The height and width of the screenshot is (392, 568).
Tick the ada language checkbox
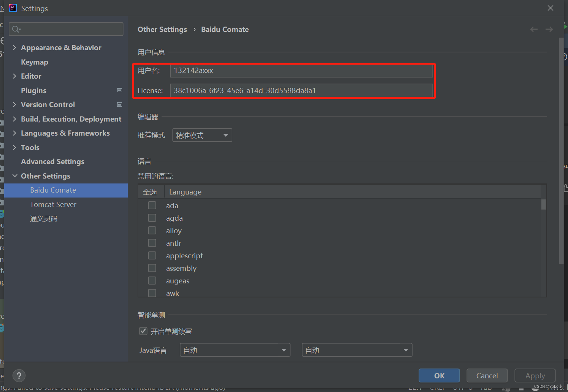152,205
